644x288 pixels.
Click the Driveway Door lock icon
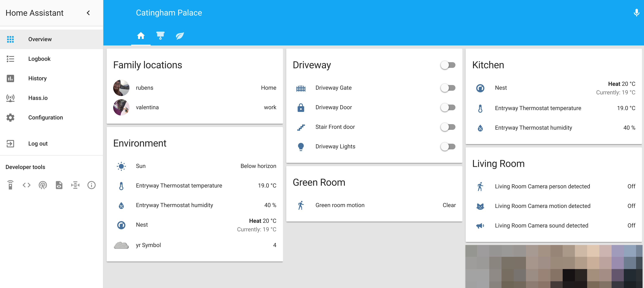pos(301,107)
